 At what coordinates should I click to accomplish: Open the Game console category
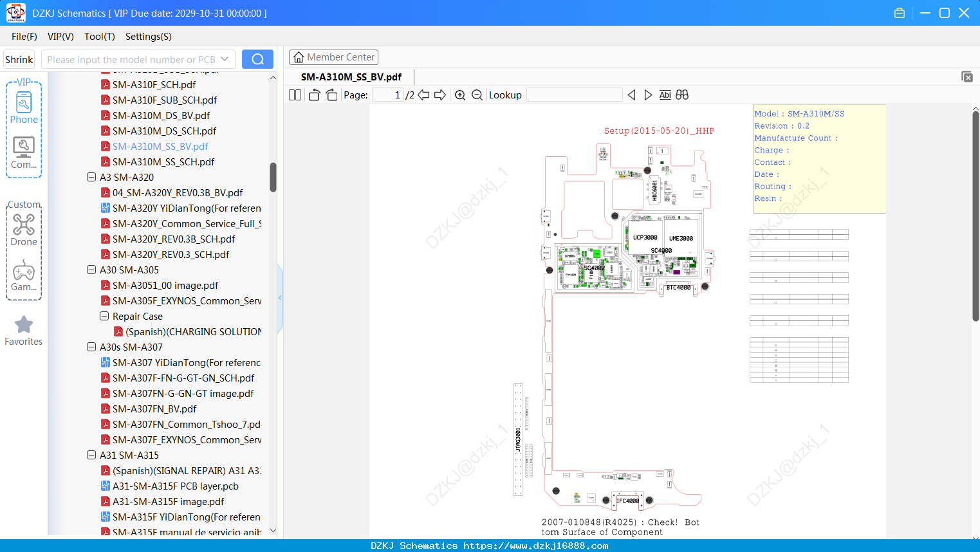(x=24, y=275)
